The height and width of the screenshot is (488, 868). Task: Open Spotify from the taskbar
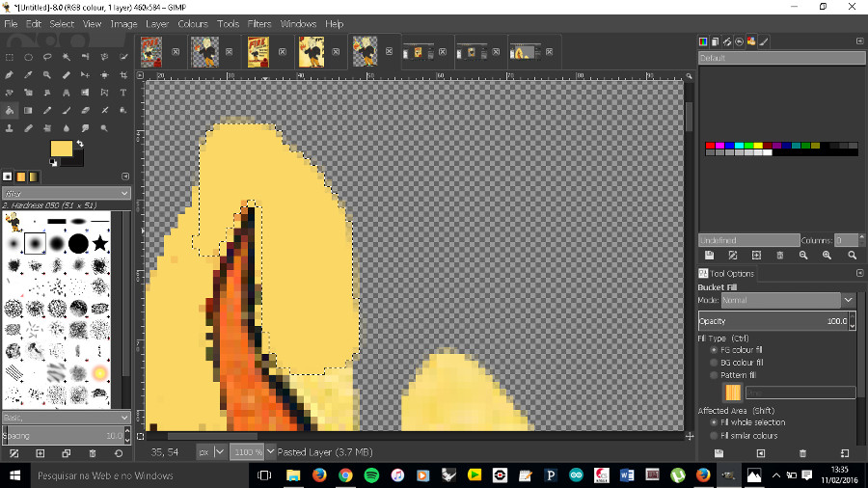[x=371, y=475]
